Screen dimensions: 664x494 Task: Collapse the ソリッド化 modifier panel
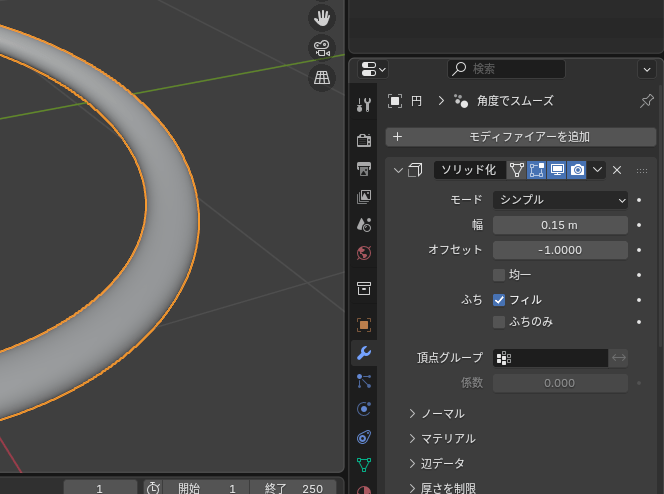[x=398, y=171]
